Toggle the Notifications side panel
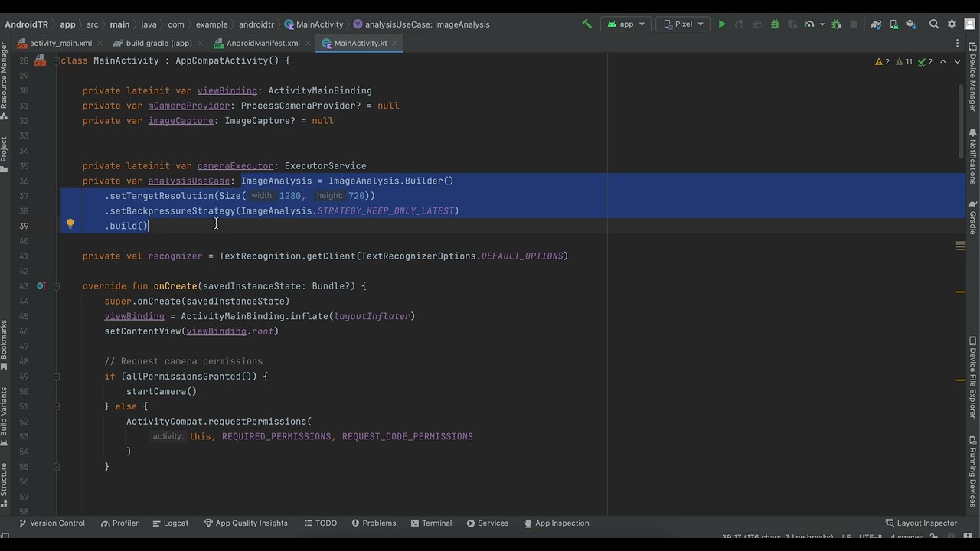This screenshot has width=980, height=551. coord(973,157)
